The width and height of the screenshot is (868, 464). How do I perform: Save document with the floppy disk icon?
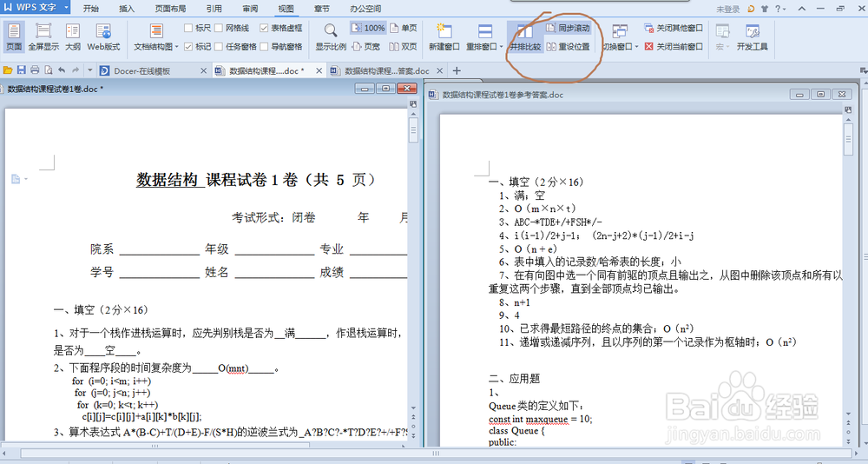pyautogui.click(x=21, y=70)
